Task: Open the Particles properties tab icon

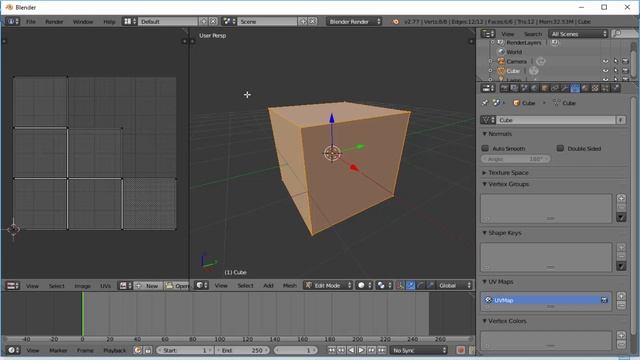Action: pos(605,88)
